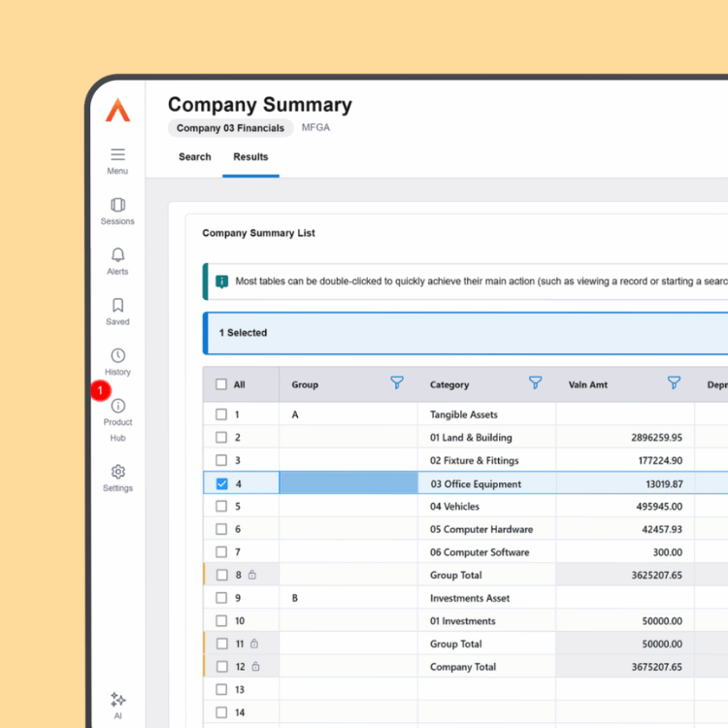The height and width of the screenshot is (728, 728).
Task: Open the Saved bookmark icon
Action: pyautogui.click(x=117, y=305)
